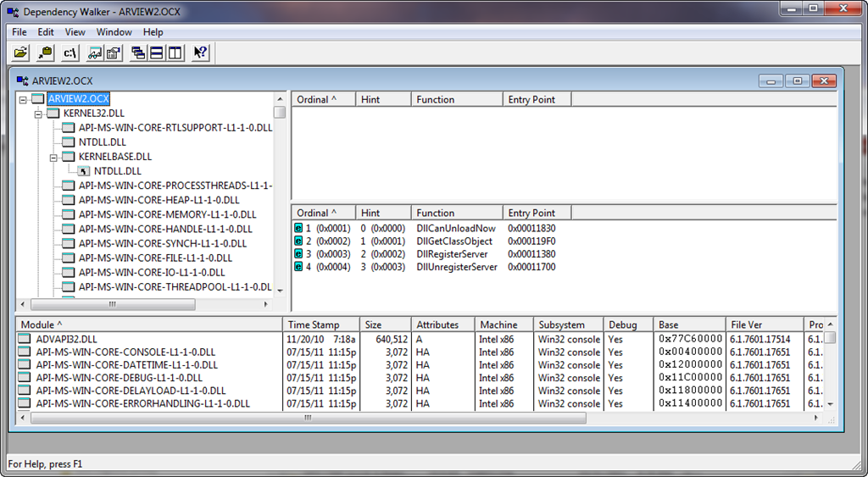
Task: Click the Copy function name clipboard icon
Action: pyautogui.click(x=46, y=53)
